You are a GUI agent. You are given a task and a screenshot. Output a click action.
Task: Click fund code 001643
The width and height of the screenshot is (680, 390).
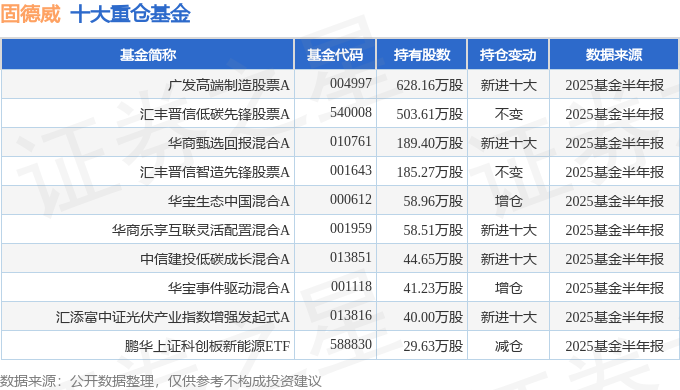tap(350, 170)
